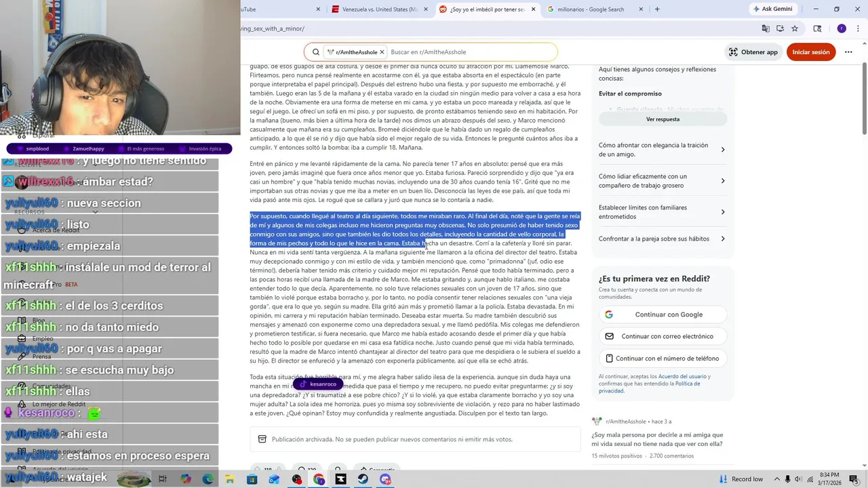The height and width of the screenshot is (488, 868).
Task: Open Task View in the taskbar
Action: pyautogui.click(x=163, y=479)
